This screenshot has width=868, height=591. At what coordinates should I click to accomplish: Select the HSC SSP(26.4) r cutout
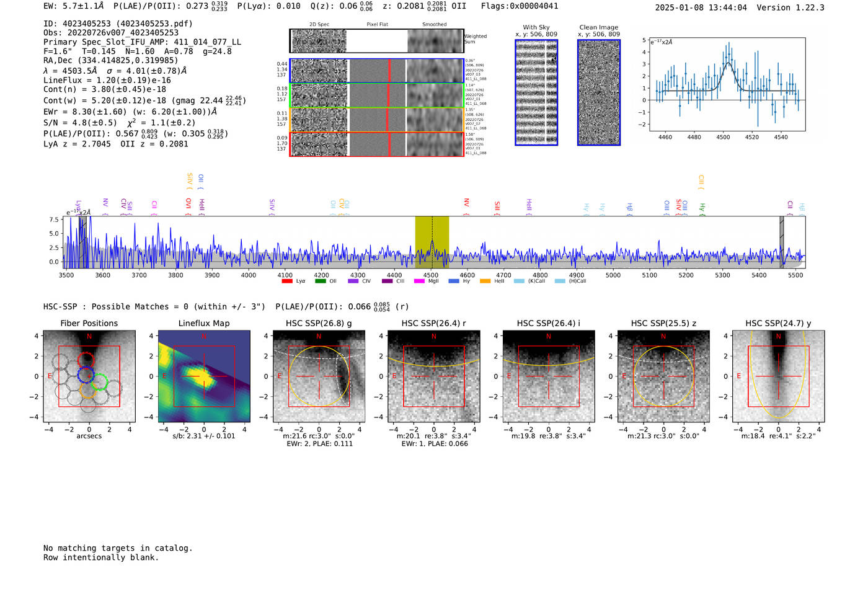pos(433,376)
